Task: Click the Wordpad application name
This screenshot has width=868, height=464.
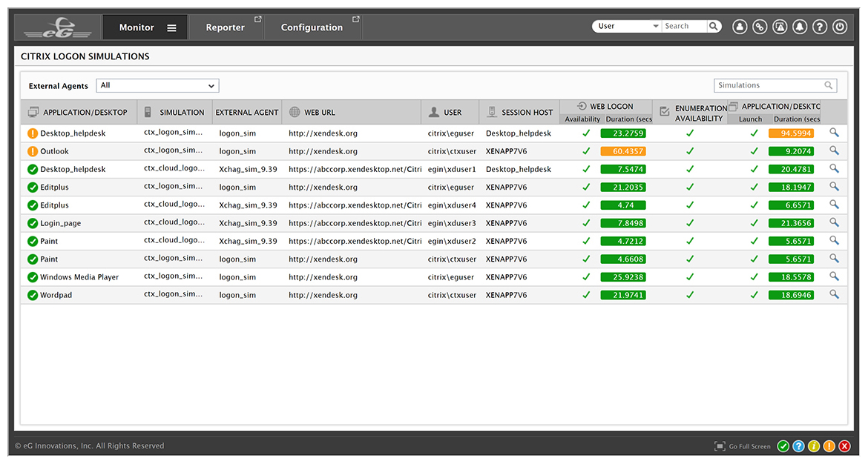Action: coord(56,295)
